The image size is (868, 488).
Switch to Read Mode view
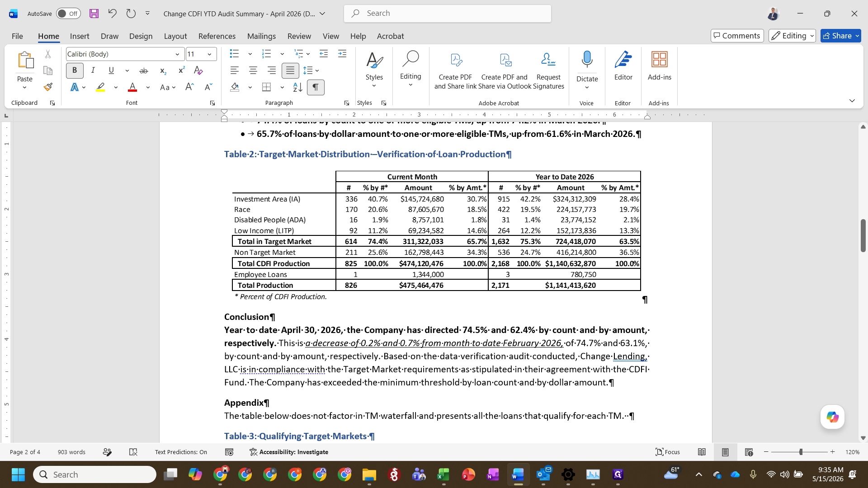click(x=702, y=452)
